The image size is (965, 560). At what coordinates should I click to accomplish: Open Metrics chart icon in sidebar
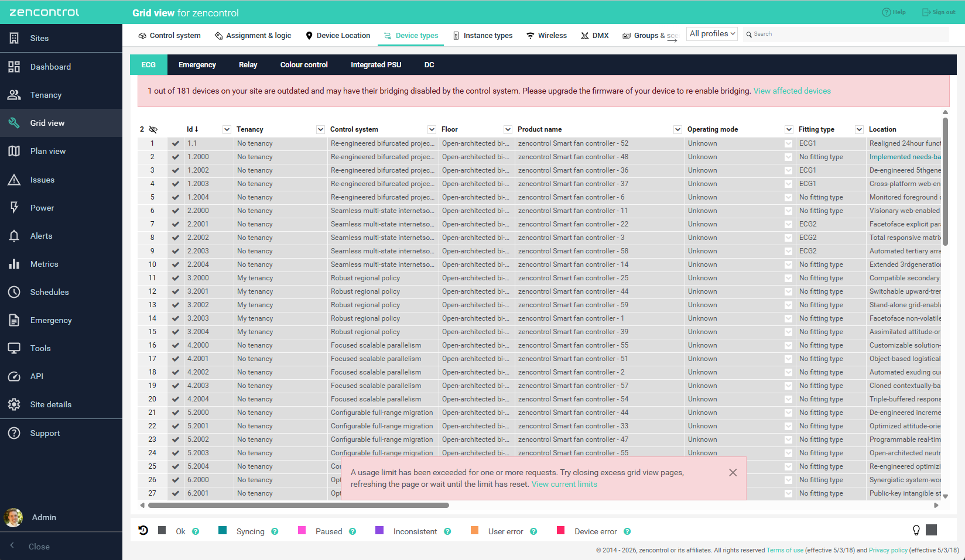coord(14,264)
